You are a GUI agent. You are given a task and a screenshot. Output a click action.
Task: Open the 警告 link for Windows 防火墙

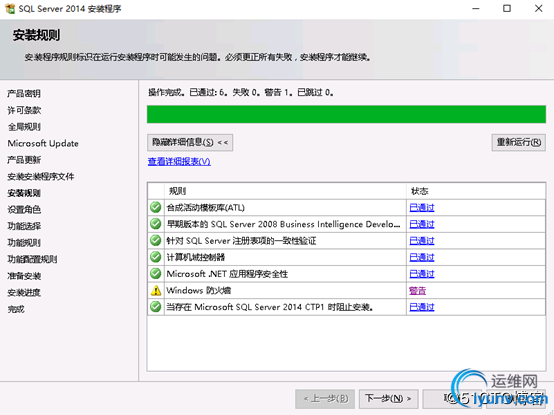coord(418,291)
